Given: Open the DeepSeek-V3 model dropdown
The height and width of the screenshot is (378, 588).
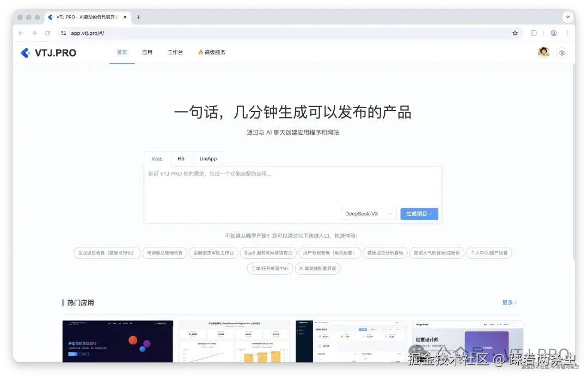Looking at the screenshot, I should click(x=368, y=214).
